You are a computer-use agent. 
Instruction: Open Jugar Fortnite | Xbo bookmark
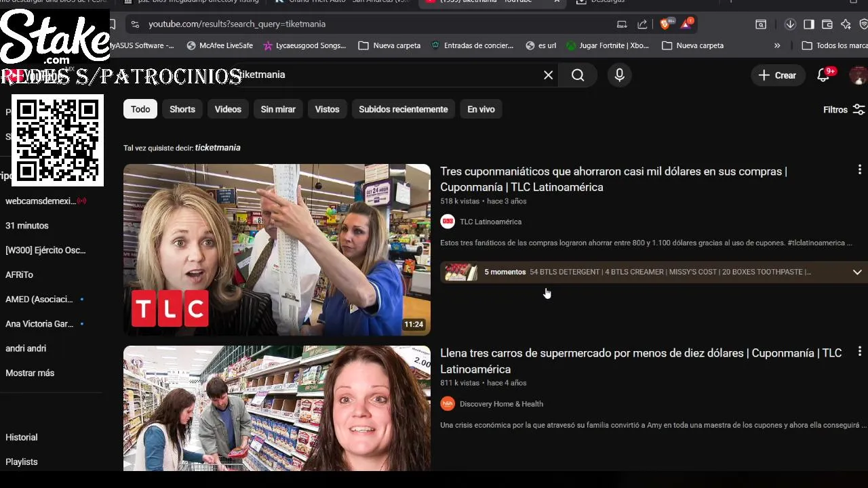608,45
